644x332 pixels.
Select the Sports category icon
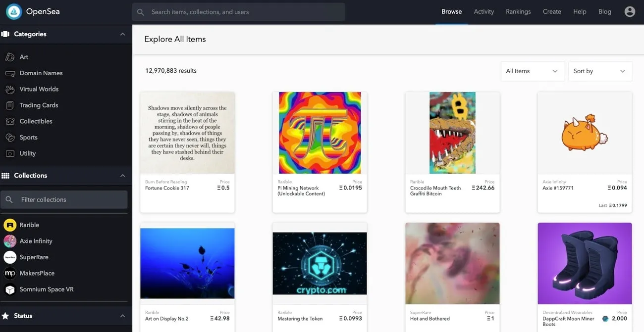pyautogui.click(x=9, y=138)
